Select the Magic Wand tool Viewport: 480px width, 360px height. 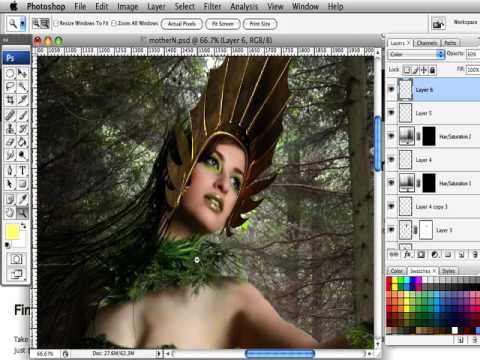point(22,87)
